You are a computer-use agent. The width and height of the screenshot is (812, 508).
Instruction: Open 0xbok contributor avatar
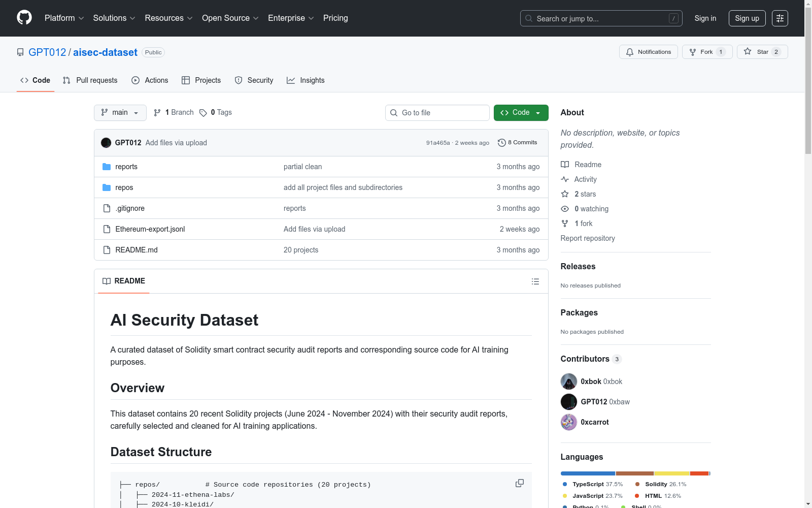tap(569, 382)
